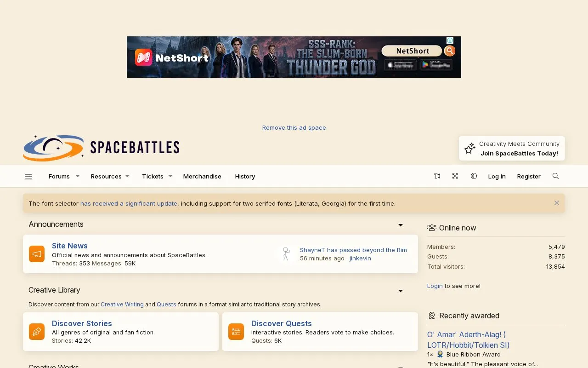Click the Online now people icon
This screenshot has height=368, width=588.
coord(432,228)
